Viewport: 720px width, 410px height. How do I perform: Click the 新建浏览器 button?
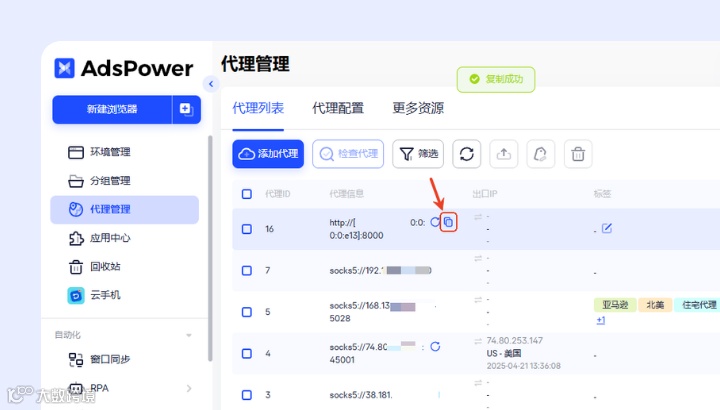pyautogui.click(x=112, y=109)
